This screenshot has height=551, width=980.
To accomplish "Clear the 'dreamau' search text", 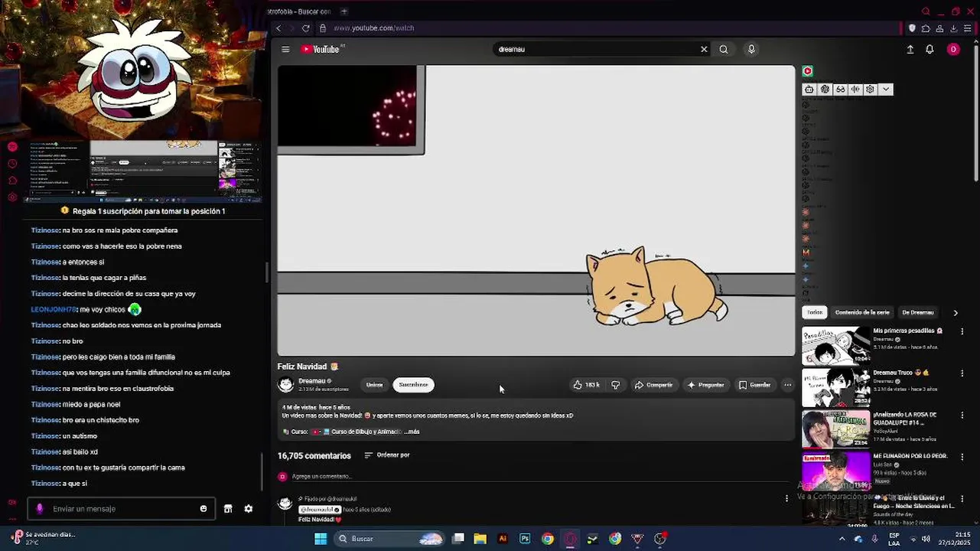I will 704,49.
